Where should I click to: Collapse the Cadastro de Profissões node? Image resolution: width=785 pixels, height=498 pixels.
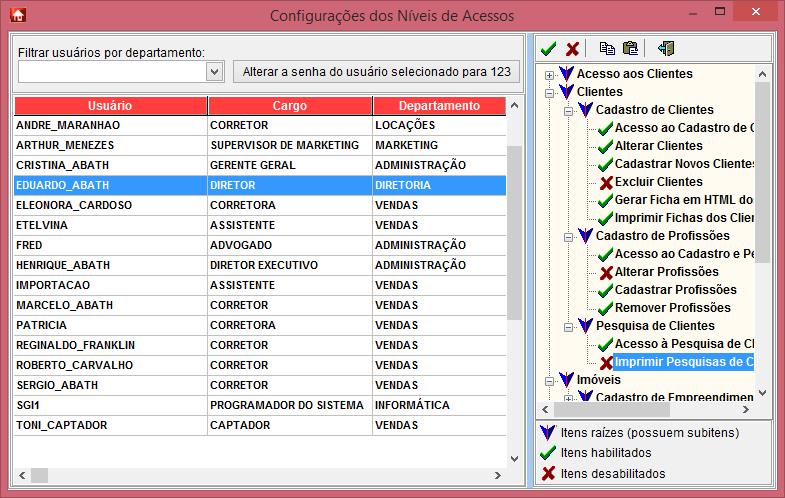coord(567,237)
